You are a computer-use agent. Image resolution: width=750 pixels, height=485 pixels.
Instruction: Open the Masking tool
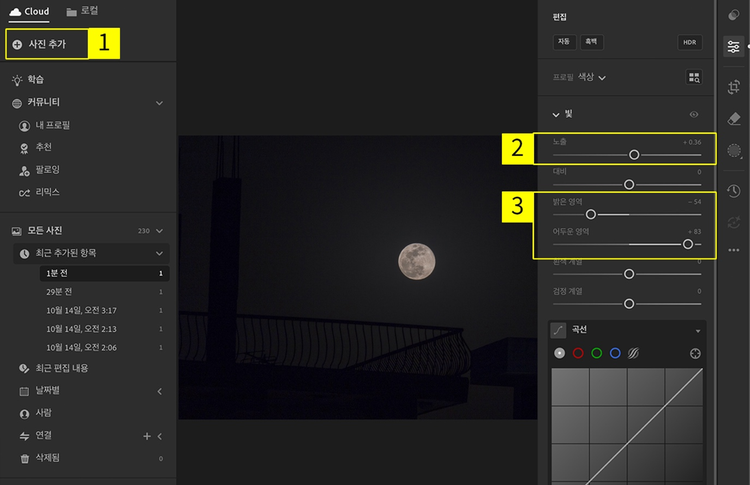point(734,151)
